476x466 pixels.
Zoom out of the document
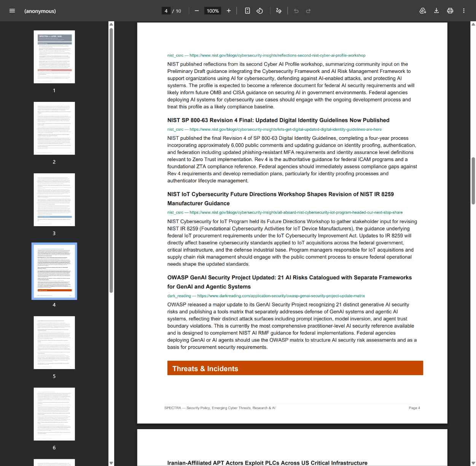click(197, 11)
